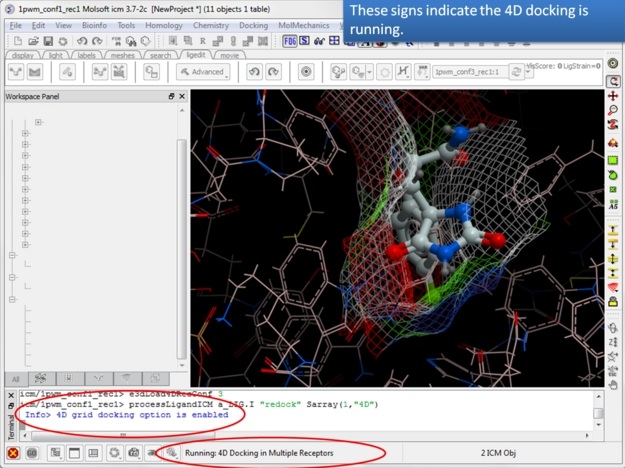Image resolution: width=625 pixels, height=468 pixels.
Task: Open the Docking menu
Action: pyautogui.click(x=253, y=26)
